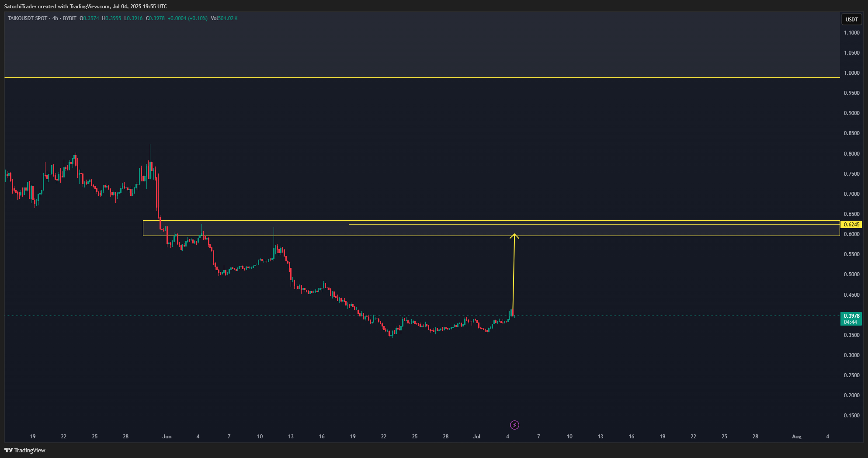Click the L0.3916 low value in legend
Viewport: 868px width, 458px height.
(x=133, y=18)
